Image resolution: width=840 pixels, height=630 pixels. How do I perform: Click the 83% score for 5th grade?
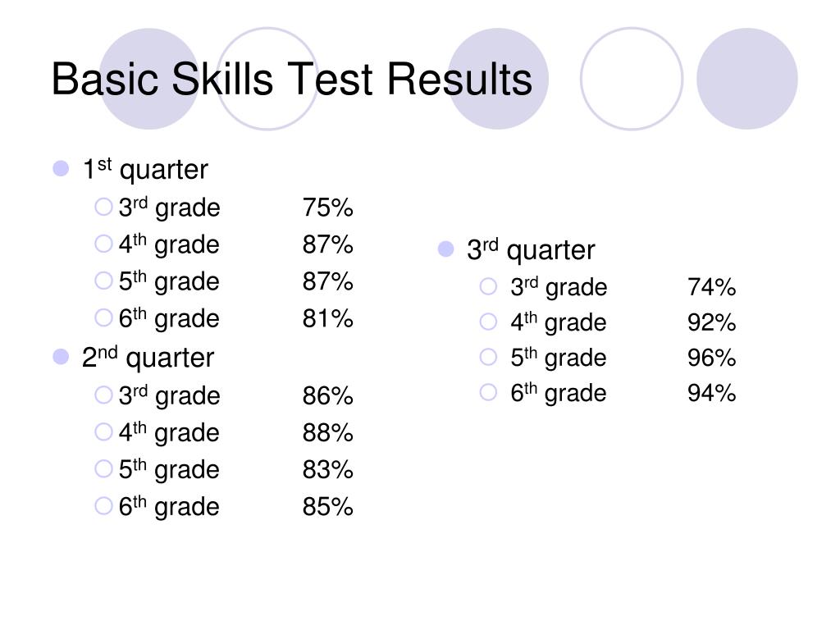[x=328, y=469]
